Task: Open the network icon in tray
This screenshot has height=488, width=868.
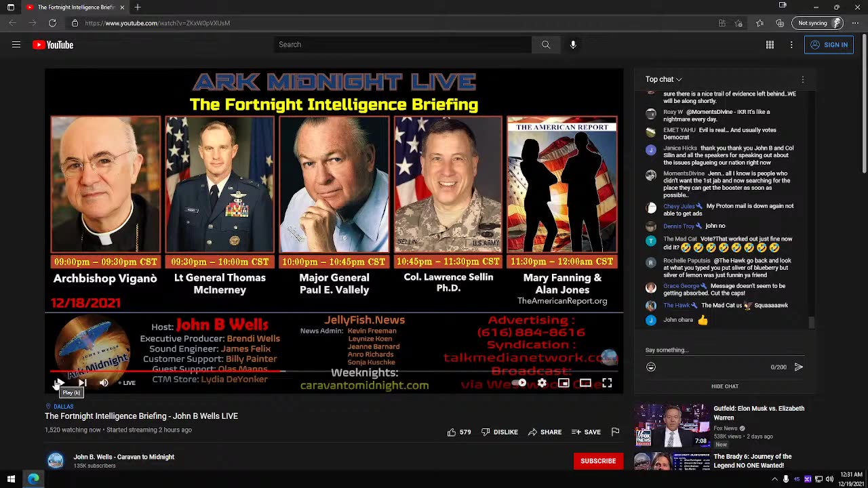Action: click(x=818, y=479)
